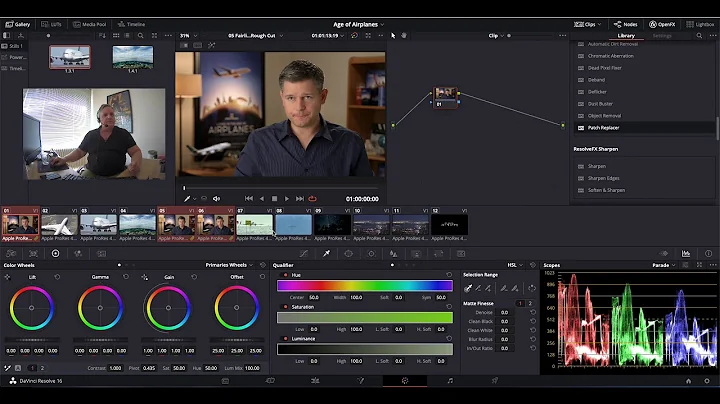Viewport: 720px width, 404px height.
Task: Toggle loop playback
Action: coord(312,198)
